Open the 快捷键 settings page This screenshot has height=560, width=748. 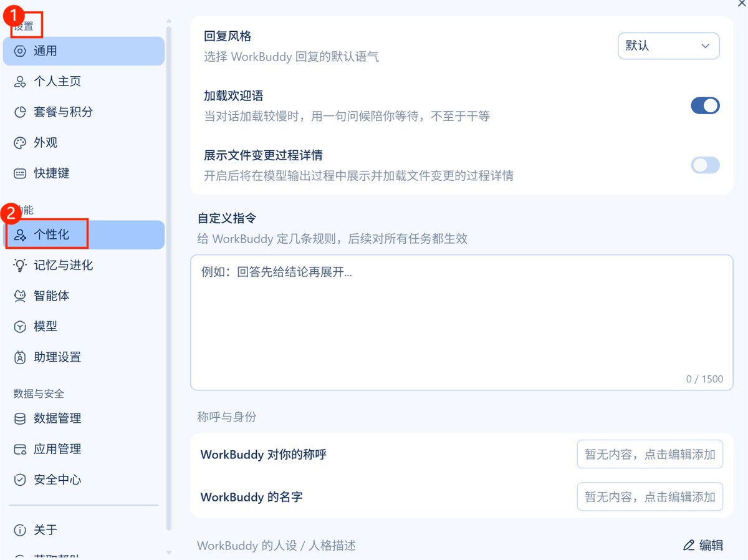coord(84,173)
